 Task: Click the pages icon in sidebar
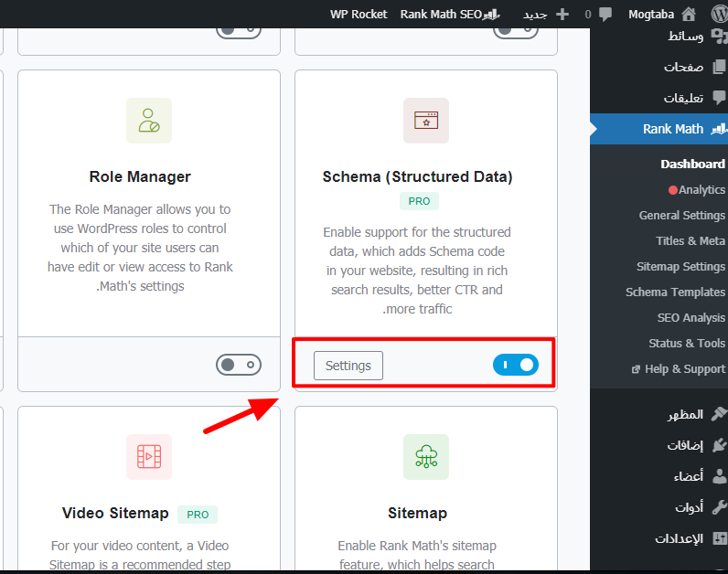click(x=719, y=67)
